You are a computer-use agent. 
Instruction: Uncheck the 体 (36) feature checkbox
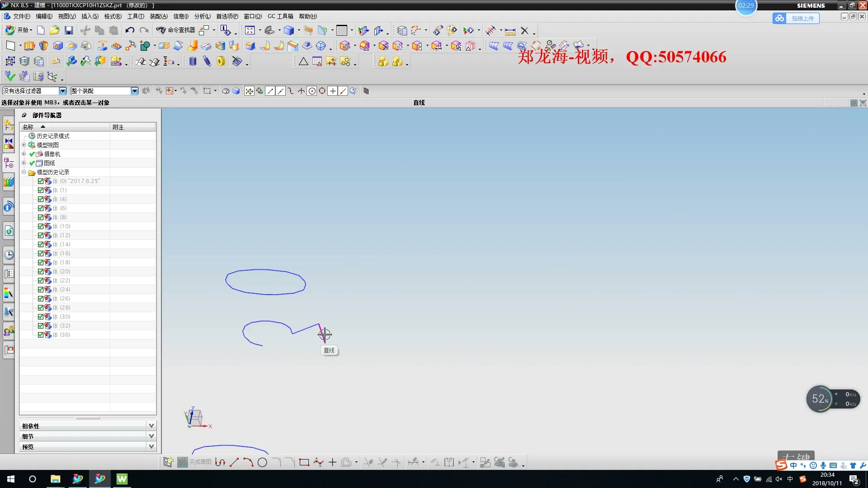[x=41, y=335]
